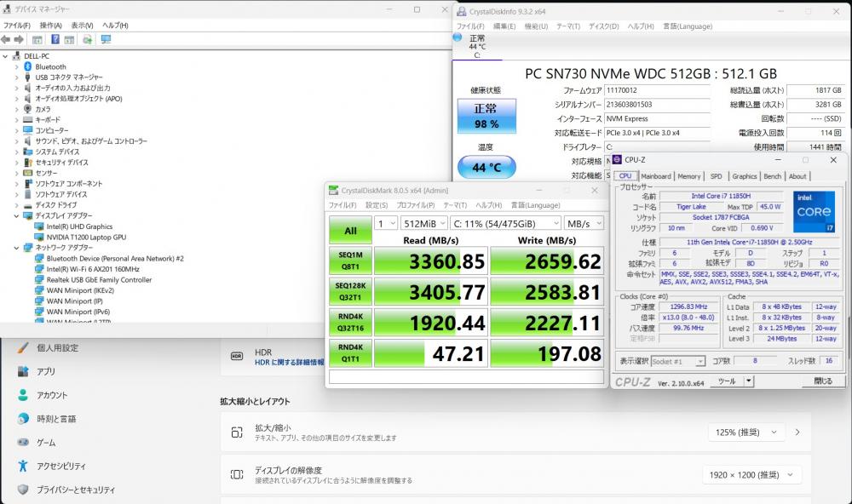Open the プロファイル(P) menu in CrystalDiskMark
The height and width of the screenshot is (504, 852).
point(416,204)
